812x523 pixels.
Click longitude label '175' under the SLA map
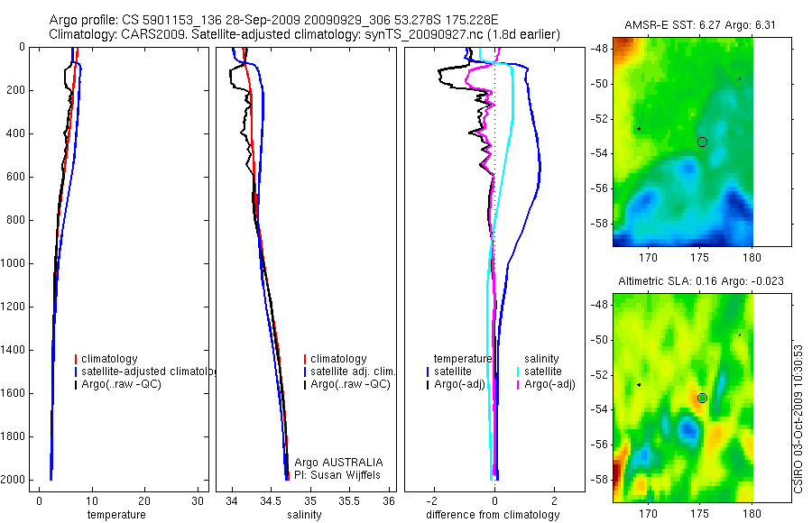[x=699, y=514]
